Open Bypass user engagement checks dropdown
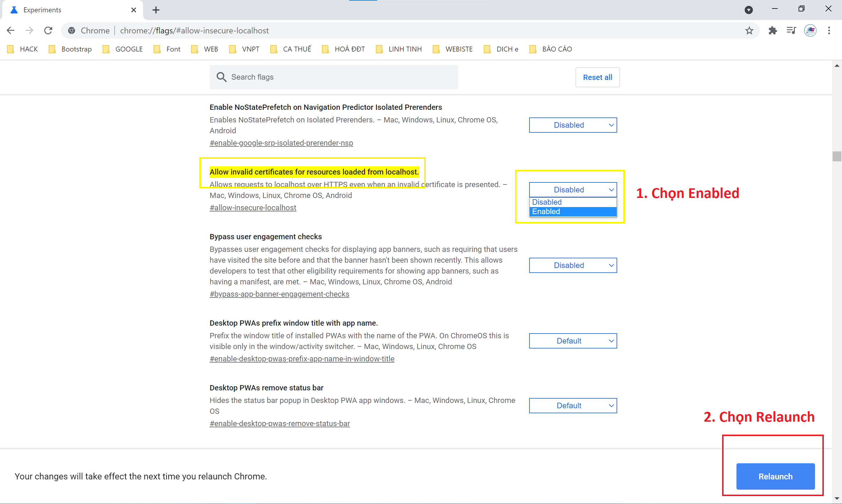The width and height of the screenshot is (842, 504). (x=573, y=265)
